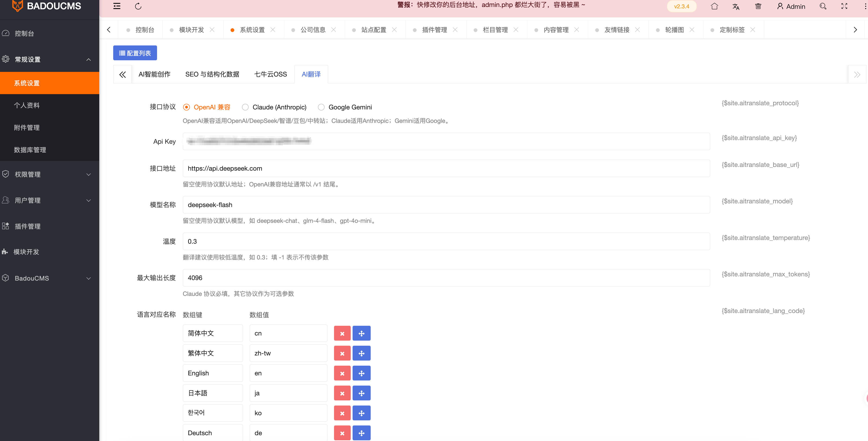Open Admin user menu

[791, 6]
